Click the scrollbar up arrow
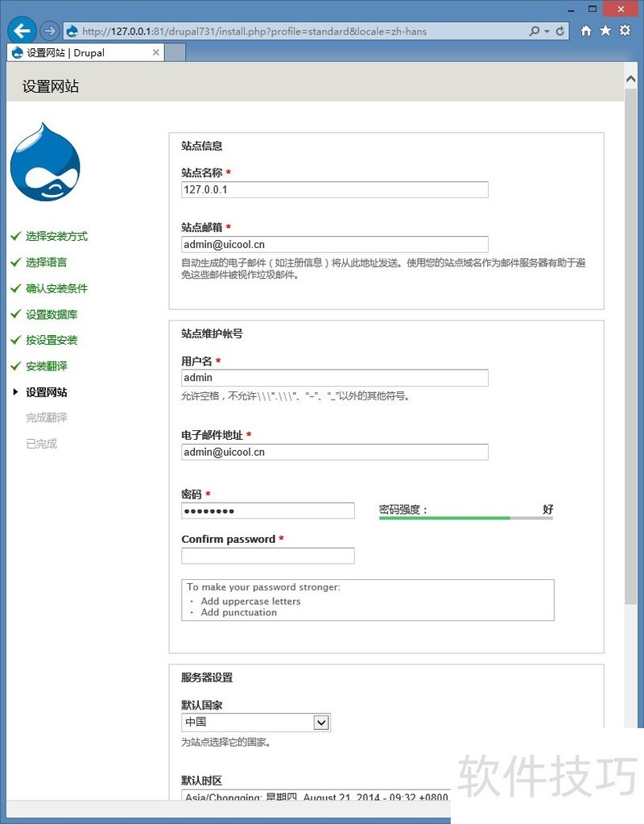 (630, 78)
